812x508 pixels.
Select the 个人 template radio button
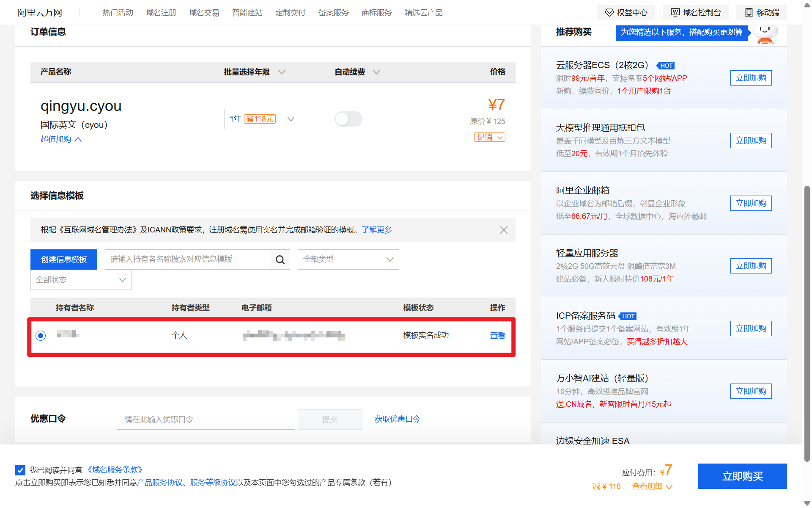point(41,336)
